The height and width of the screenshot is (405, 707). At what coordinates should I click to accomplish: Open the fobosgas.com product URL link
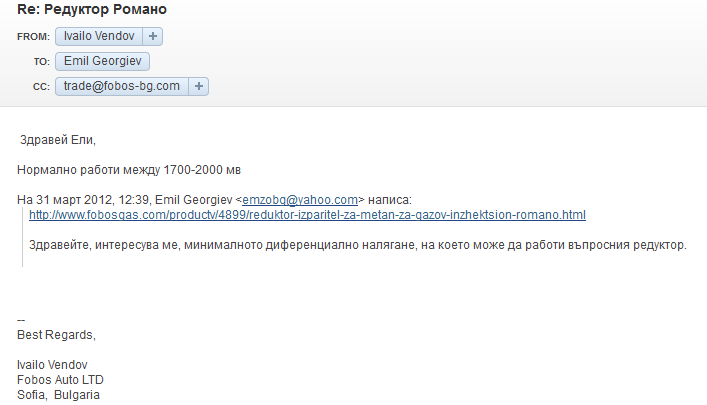(307, 215)
